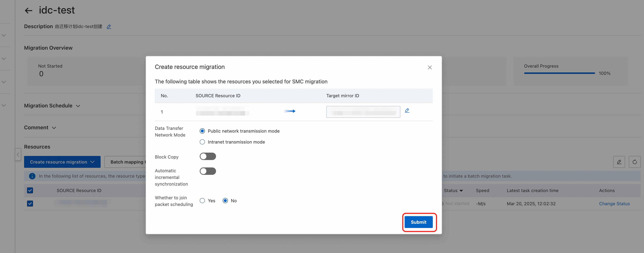Click the edit icon above the resources table
The width and height of the screenshot is (644, 253).
pos(619,162)
